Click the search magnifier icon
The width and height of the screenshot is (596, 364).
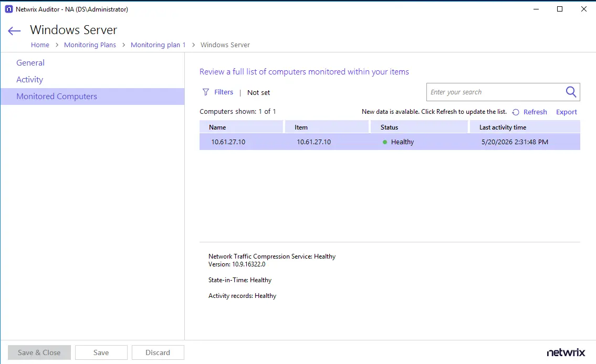[x=571, y=92]
